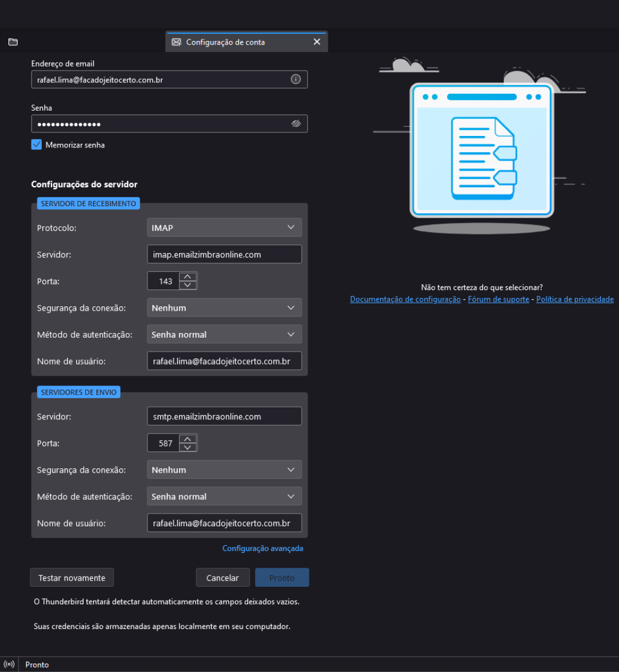Click the outgoing port field showing 587
The image size is (619, 672).
(x=164, y=443)
